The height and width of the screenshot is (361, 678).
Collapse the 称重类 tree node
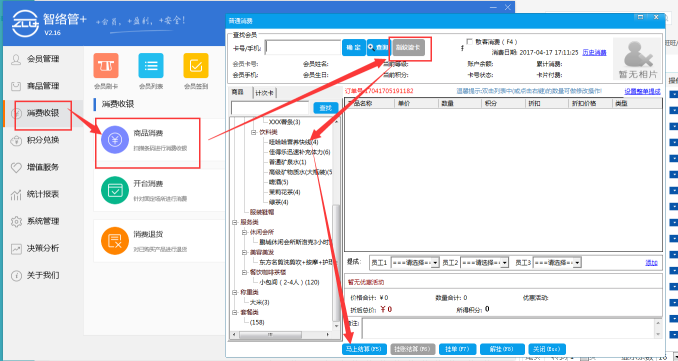pos(235,292)
